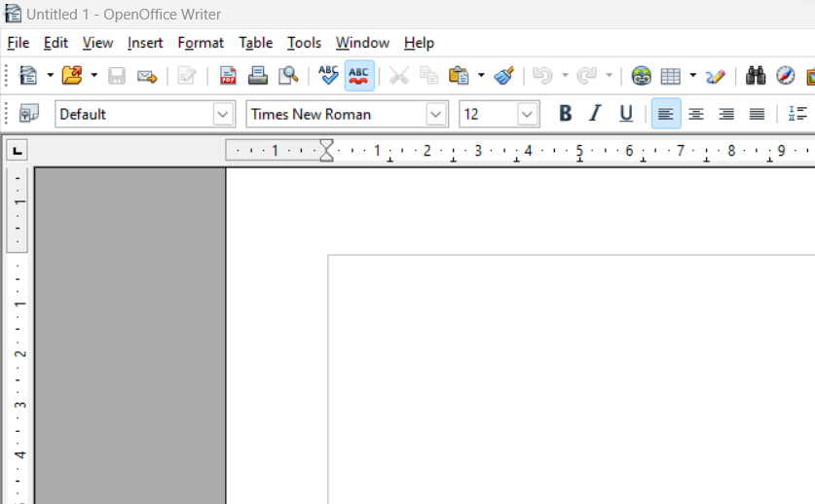Open the Tools menu

click(x=304, y=43)
